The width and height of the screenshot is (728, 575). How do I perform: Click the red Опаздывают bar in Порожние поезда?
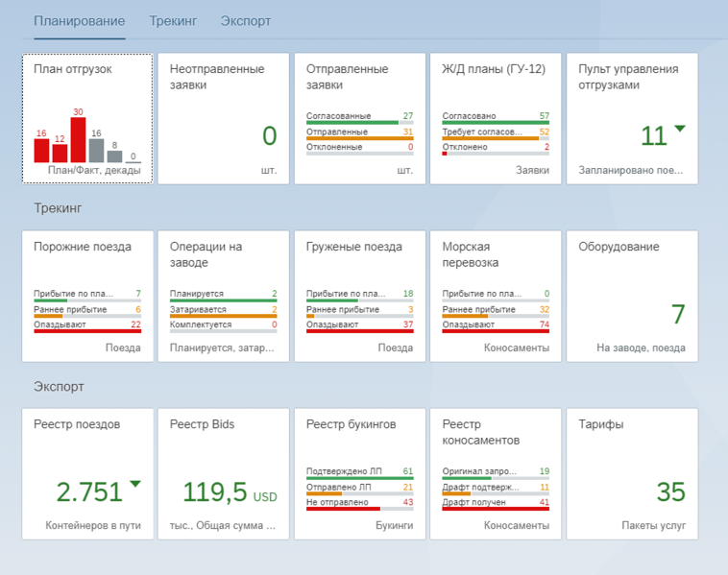[x=87, y=331]
